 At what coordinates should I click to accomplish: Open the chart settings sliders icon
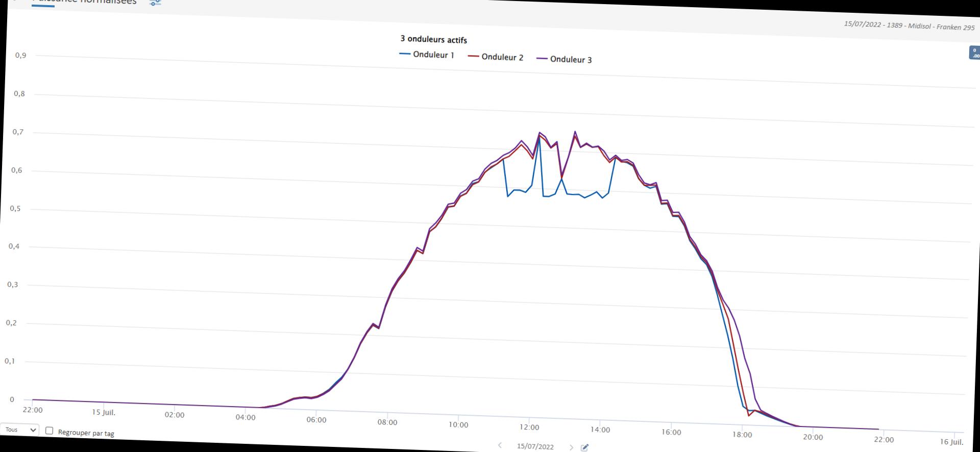(x=155, y=3)
